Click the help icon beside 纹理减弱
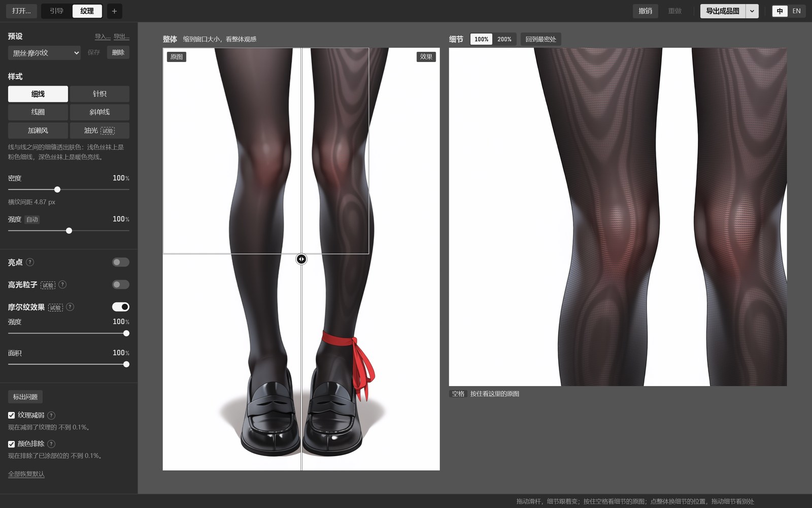Image resolution: width=812 pixels, height=508 pixels. tap(51, 415)
